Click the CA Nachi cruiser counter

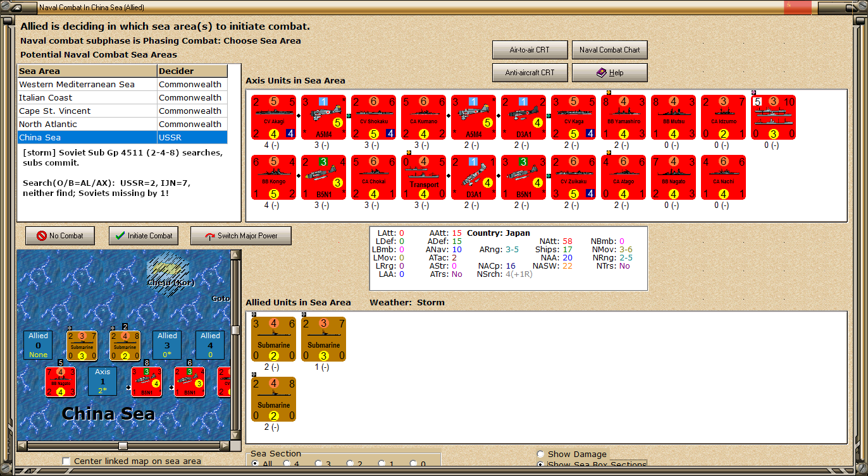point(724,178)
